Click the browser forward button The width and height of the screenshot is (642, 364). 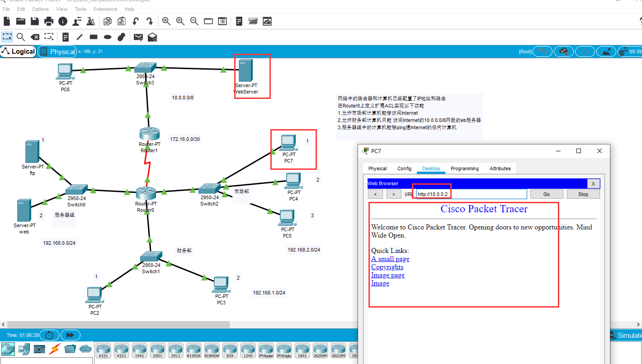[x=394, y=194]
